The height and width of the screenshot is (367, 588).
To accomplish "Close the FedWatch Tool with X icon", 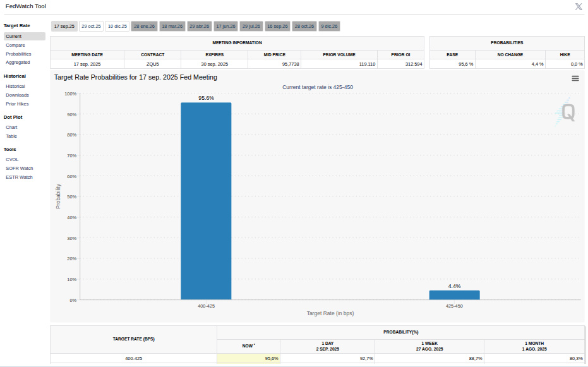I will 579,6.
